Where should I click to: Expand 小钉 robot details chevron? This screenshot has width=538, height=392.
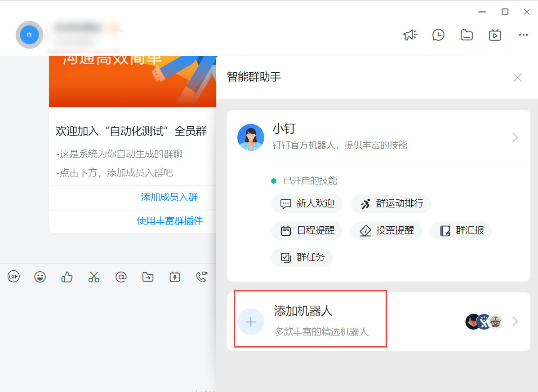tap(515, 137)
